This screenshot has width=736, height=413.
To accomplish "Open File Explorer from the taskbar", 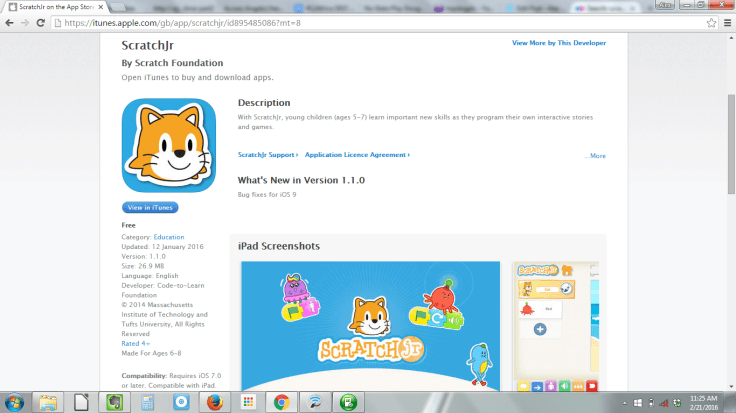I will click(48, 403).
